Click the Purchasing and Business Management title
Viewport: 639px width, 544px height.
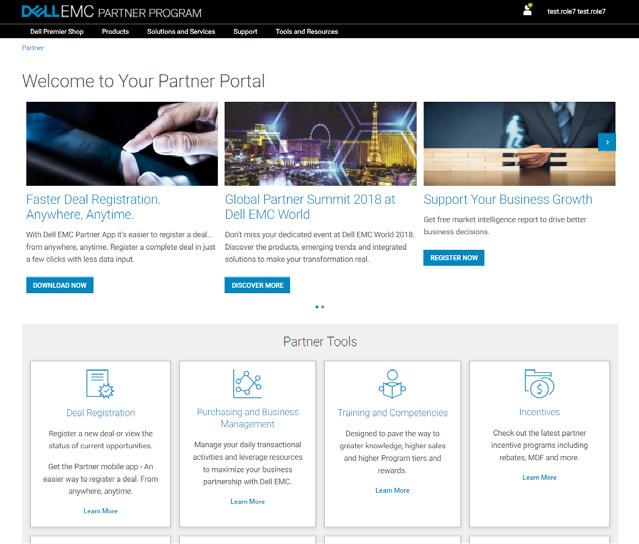tap(247, 418)
